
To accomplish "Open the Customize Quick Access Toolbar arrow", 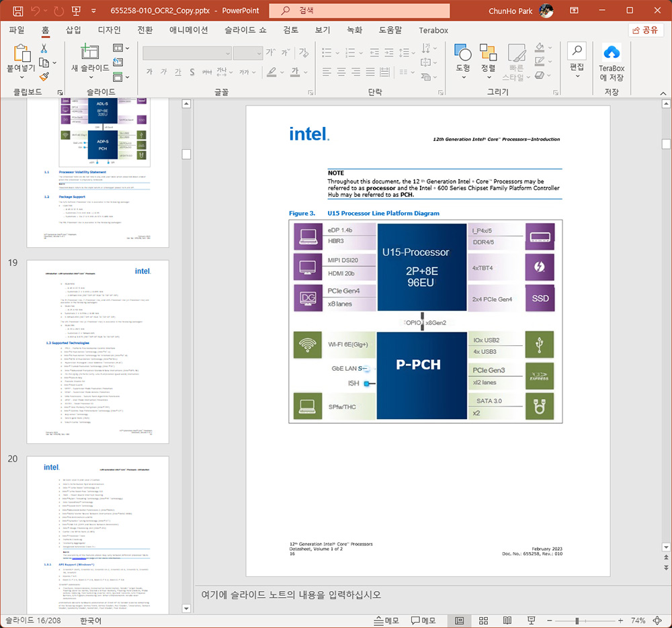I will [93, 11].
